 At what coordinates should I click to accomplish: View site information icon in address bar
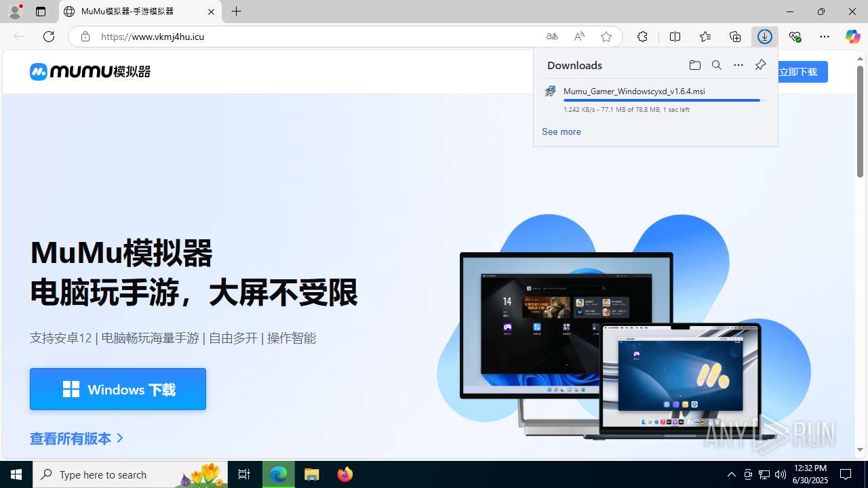[x=85, y=37]
